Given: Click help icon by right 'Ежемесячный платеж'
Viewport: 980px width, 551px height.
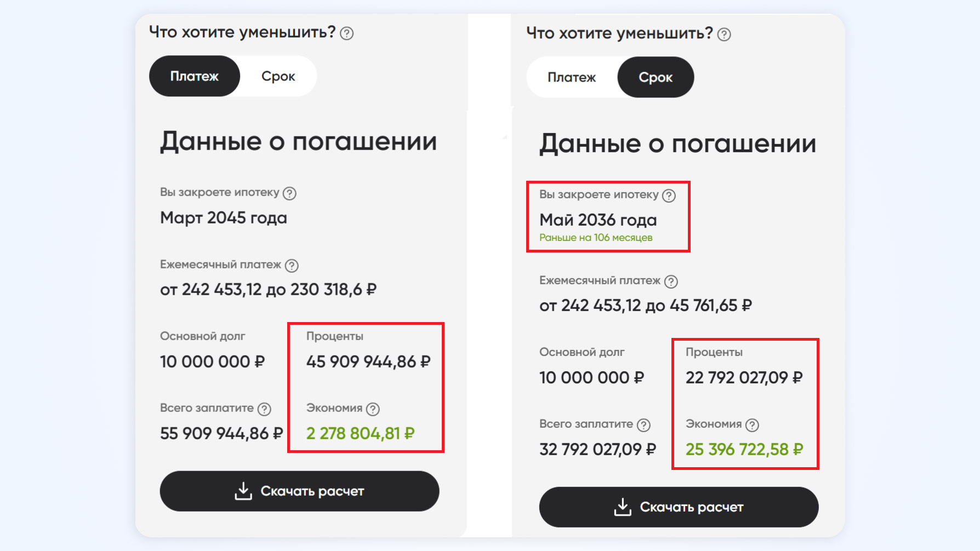Looking at the screenshot, I should point(671,282).
